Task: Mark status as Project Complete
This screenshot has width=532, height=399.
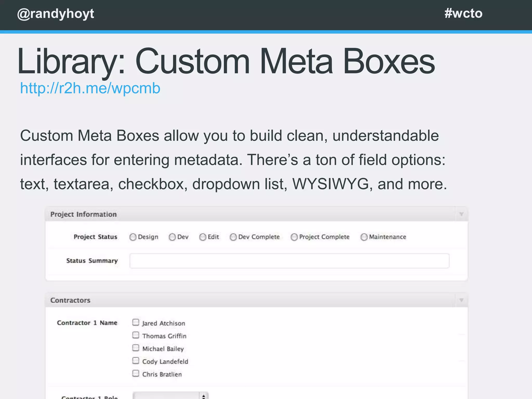Action: click(x=294, y=237)
